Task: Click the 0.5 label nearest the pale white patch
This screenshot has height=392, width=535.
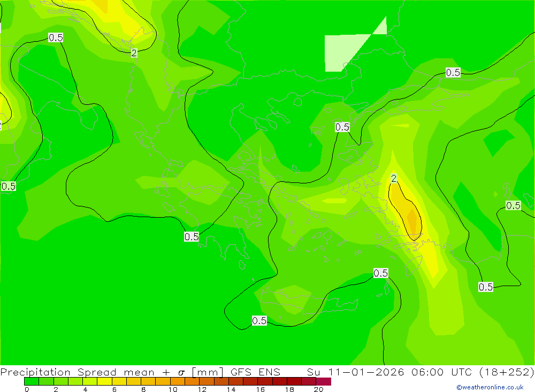Action: click(342, 127)
